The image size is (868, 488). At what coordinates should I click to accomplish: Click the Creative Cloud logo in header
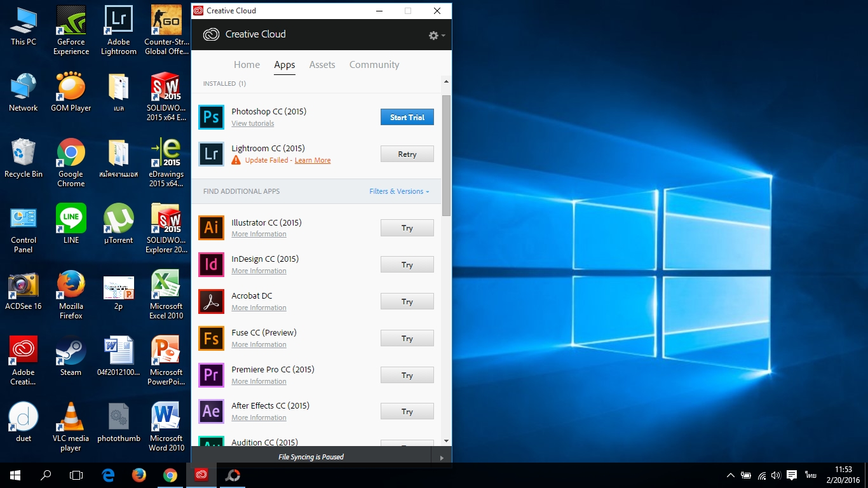[211, 34]
